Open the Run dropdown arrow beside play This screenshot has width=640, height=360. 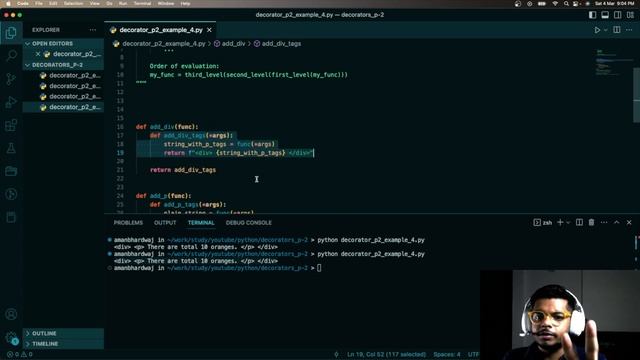point(606,30)
